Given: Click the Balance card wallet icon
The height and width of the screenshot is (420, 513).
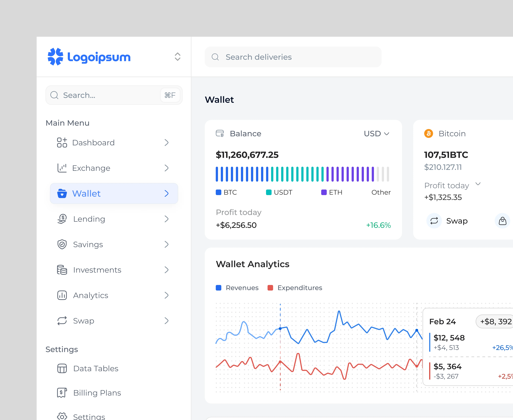Looking at the screenshot, I should (220, 134).
